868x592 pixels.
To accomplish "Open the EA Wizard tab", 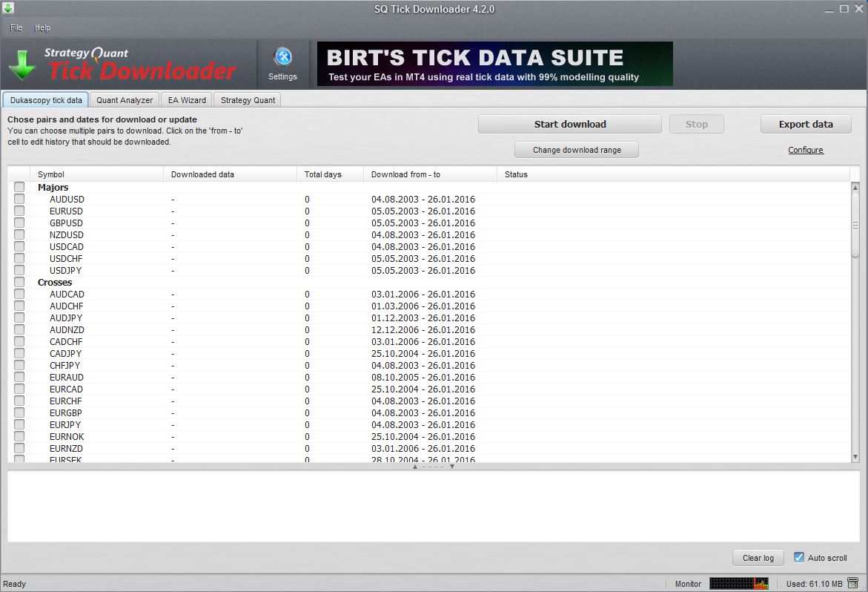I will [186, 99].
